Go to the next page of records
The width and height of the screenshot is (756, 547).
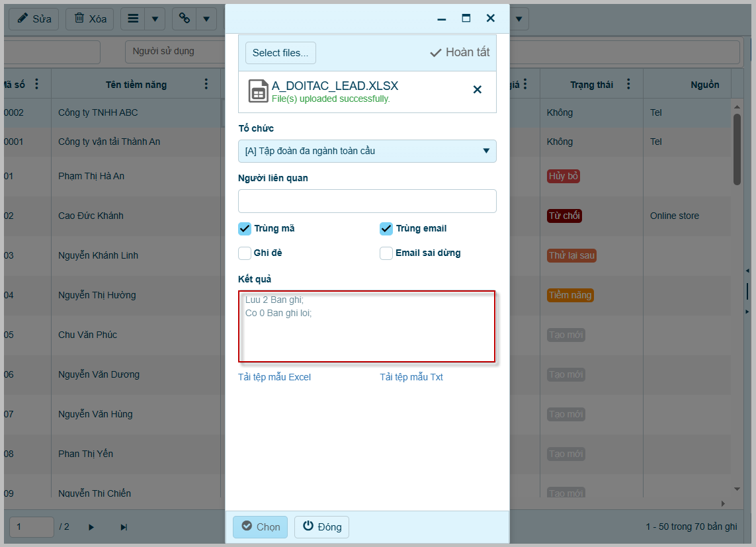point(91,527)
